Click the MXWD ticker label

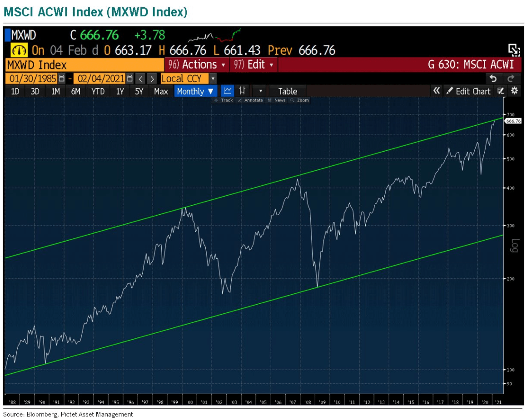coord(24,35)
